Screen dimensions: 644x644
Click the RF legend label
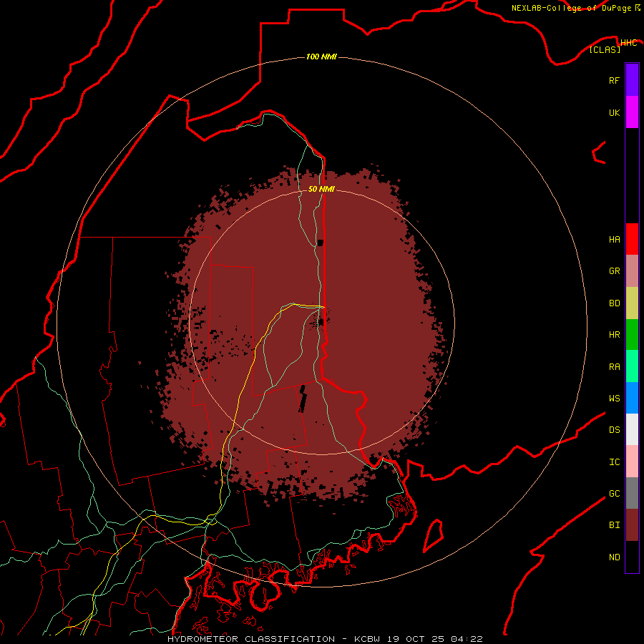[x=614, y=80]
